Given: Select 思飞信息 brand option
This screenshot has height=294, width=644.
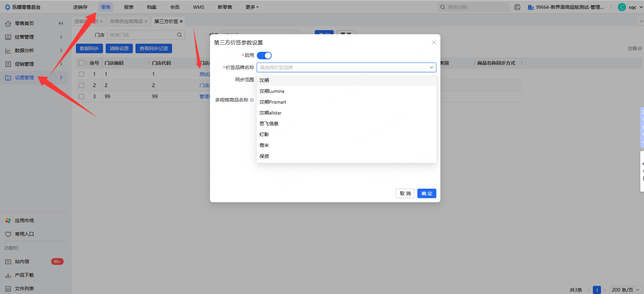Looking at the screenshot, I should pos(346,124).
